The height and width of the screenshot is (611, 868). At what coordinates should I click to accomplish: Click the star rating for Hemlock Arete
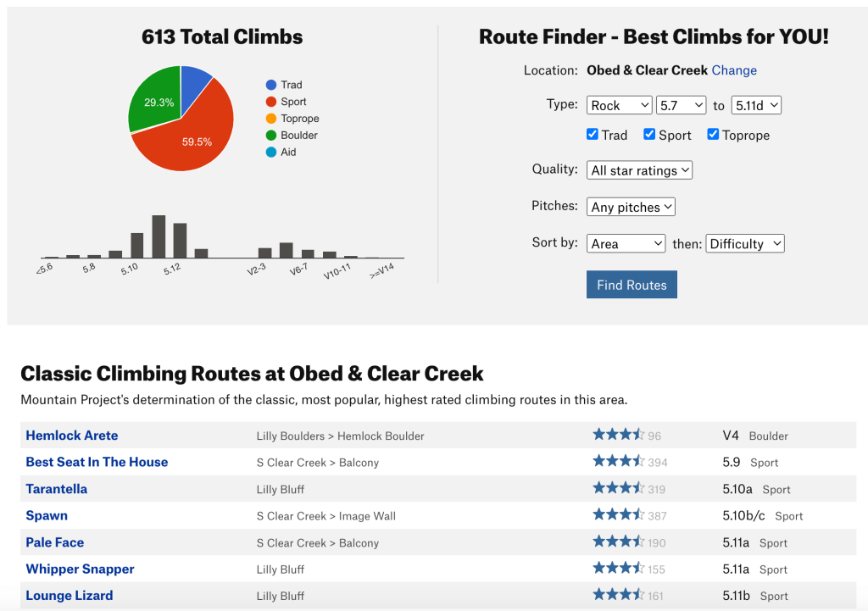point(618,435)
